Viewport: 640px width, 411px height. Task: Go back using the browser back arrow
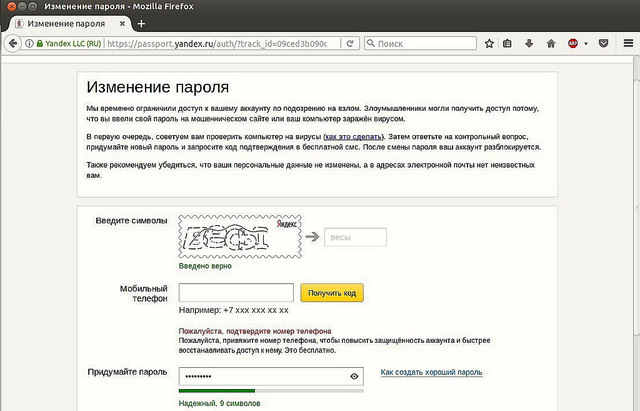point(13,43)
